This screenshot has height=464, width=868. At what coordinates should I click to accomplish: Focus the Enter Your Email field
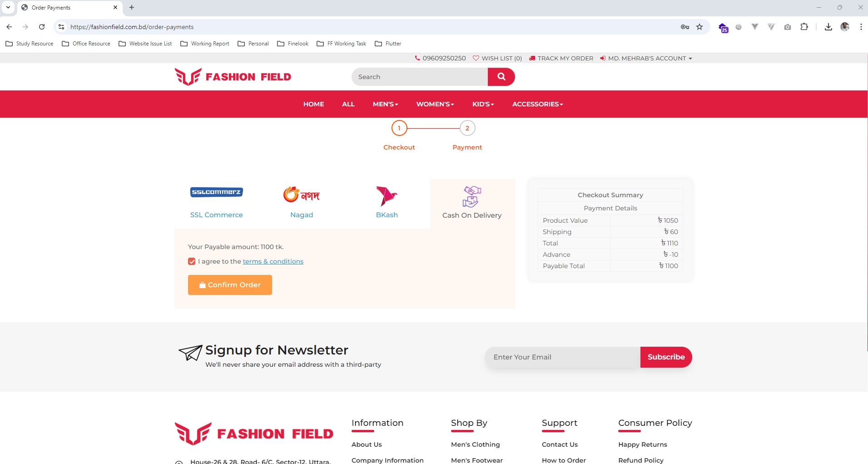click(562, 357)
